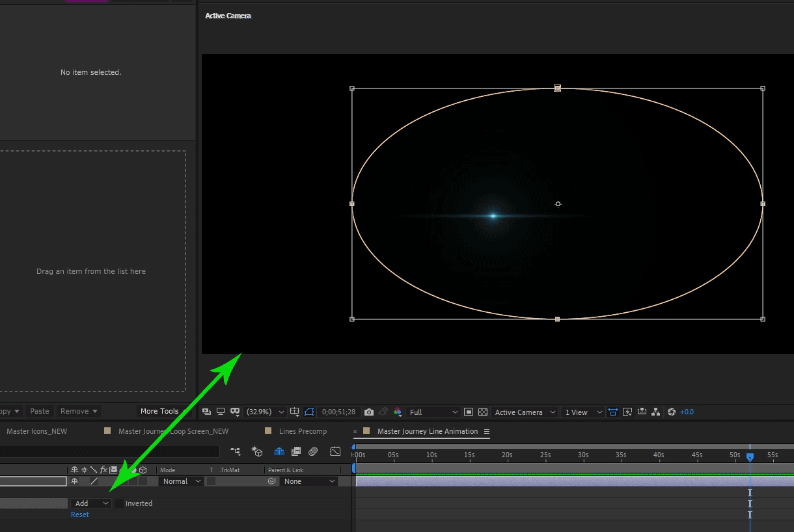Click the Reset link for the mask
This screenshot has width=794, height=532.
(x=79, y=514)
